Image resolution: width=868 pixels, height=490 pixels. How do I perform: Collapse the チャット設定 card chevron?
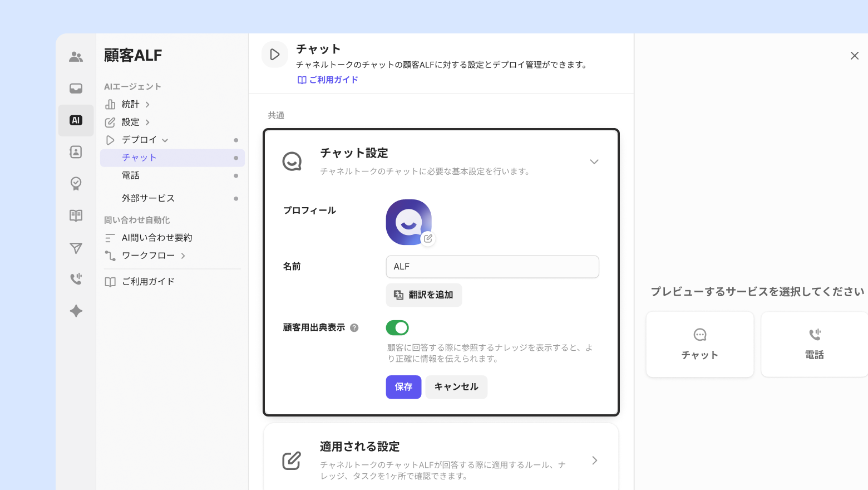tap(594, 162)
